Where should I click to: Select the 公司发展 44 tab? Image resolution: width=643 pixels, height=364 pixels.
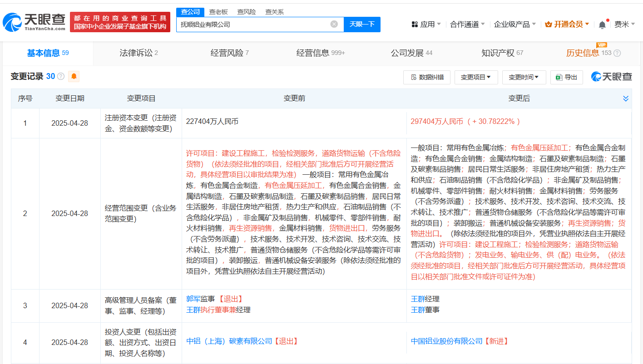coord(411,53)
